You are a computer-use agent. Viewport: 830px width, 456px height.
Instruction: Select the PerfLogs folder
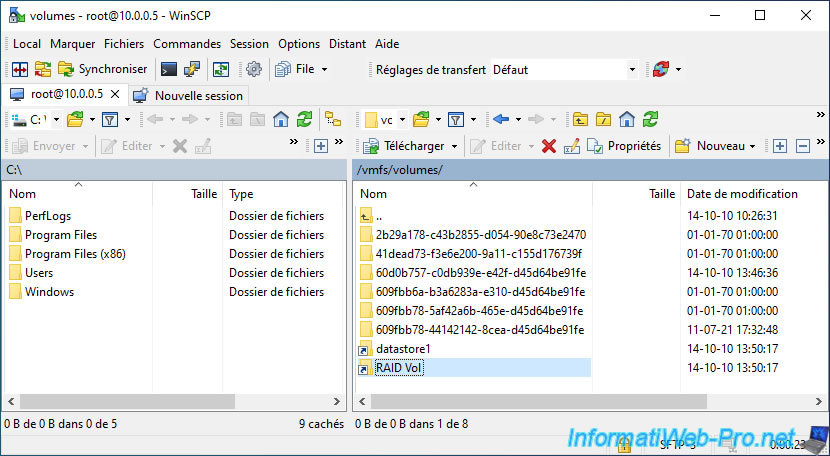point(48,216)
